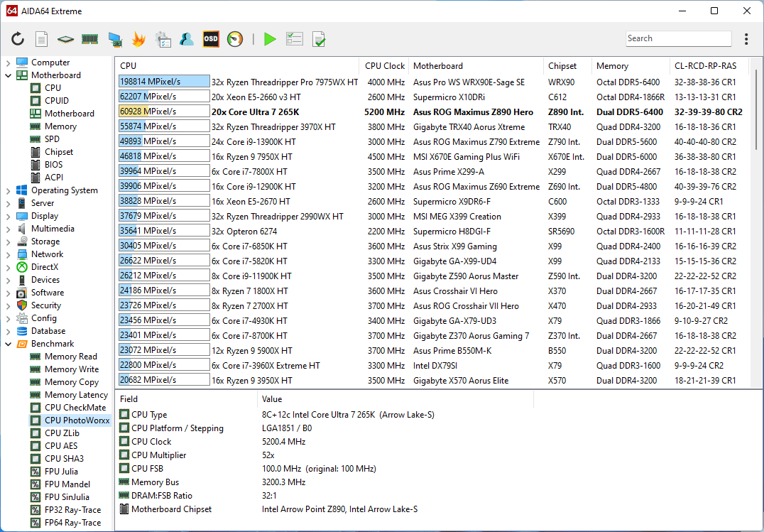Sort by the CPU Clock column header
This screenshot has height=532, width=764.
point(385,66)
